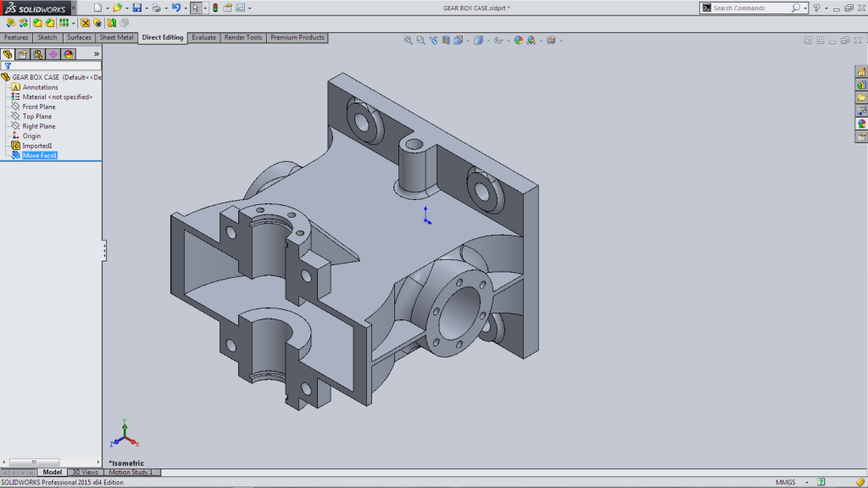Switch to the Evaluate ribbon tab
The image size is (868, 488).
tap(203, 37)
